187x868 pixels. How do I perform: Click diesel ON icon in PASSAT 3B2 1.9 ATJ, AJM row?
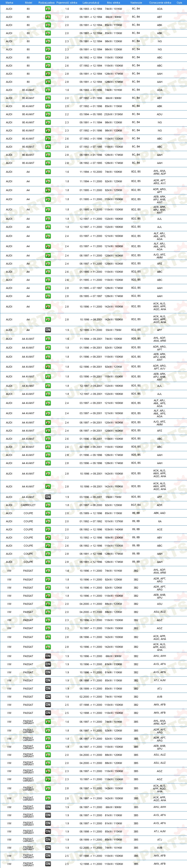pyautogui.click(x=48, y=680)
